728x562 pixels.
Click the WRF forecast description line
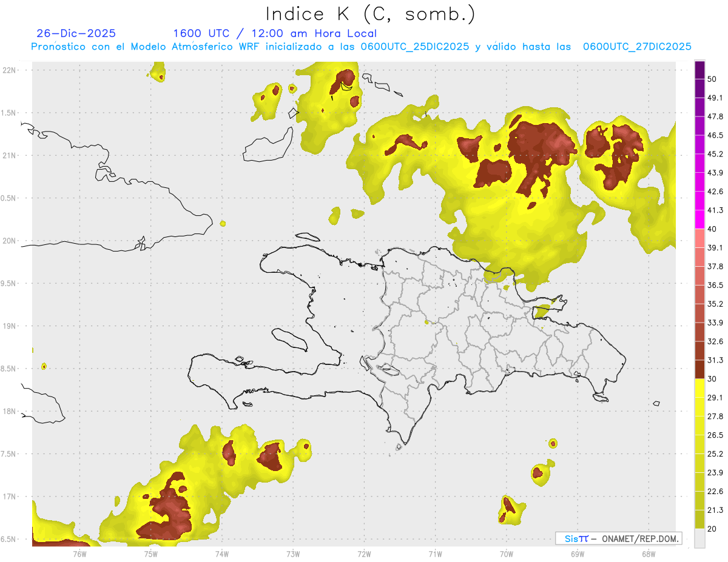click(x=362, y=47)
